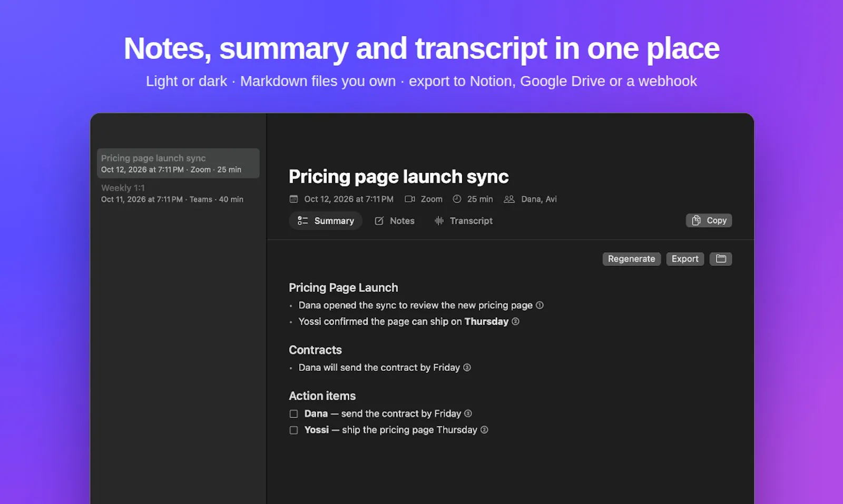Click the clock icon beside 25 min

(457, 199)
